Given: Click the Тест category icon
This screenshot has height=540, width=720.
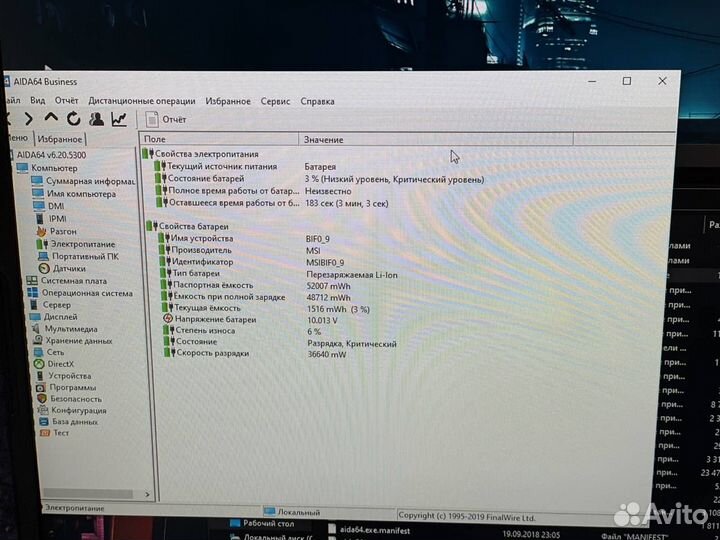Looking at the screenshot, I should pos(45,433).
